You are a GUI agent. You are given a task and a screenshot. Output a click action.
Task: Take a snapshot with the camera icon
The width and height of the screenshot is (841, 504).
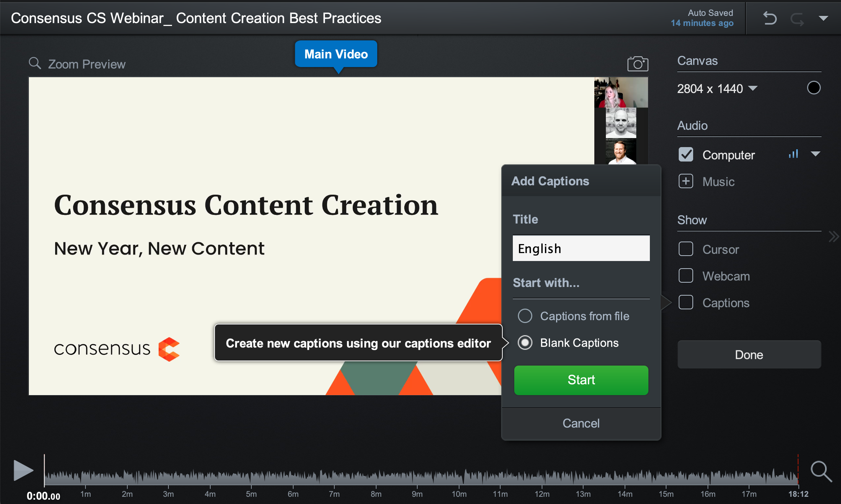tap(638, 64)
